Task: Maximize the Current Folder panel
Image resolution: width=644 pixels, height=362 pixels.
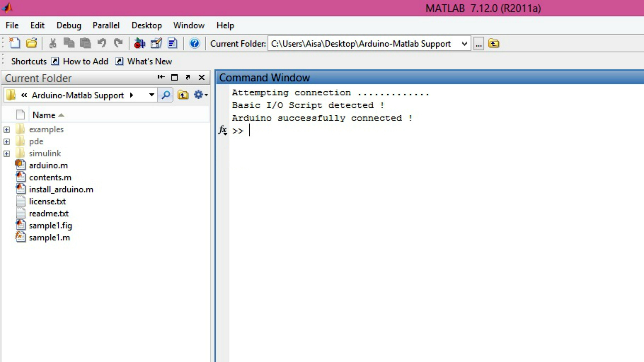Action: pos(174,78)
